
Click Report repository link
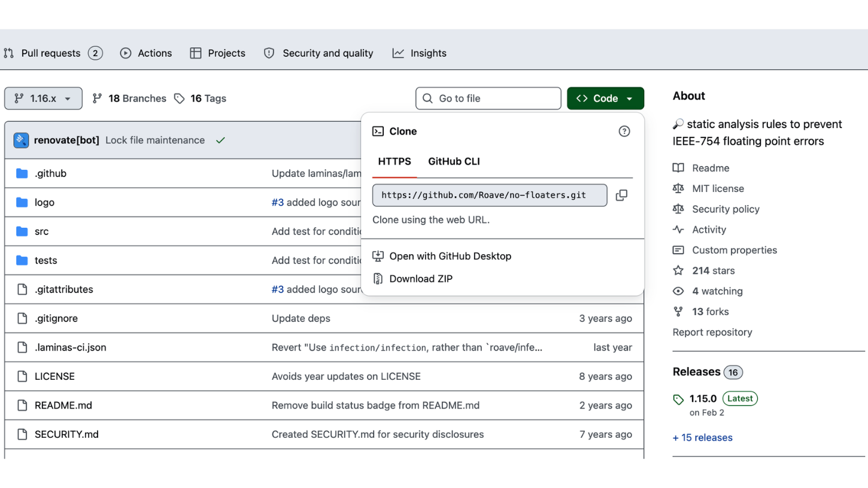coord(712,333)
